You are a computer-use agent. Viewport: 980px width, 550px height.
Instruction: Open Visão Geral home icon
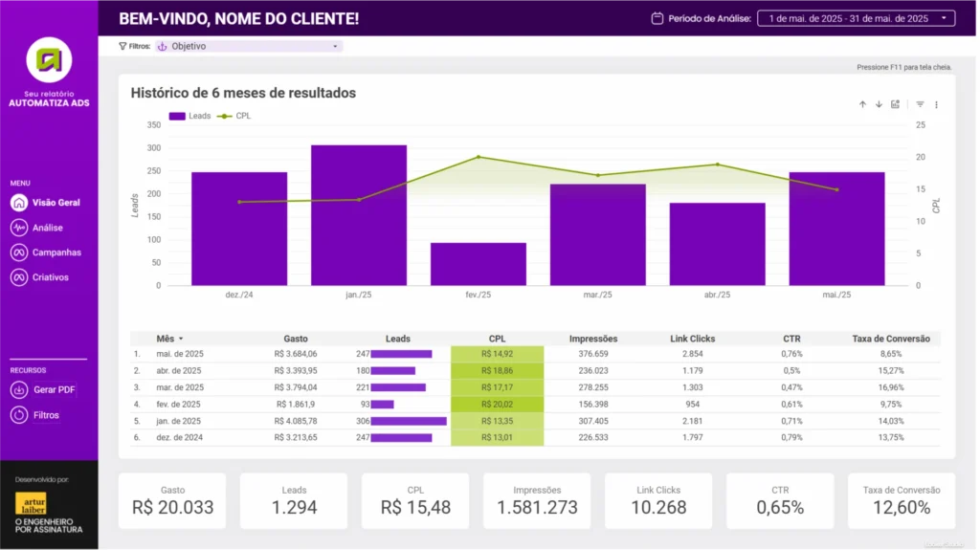19,203
